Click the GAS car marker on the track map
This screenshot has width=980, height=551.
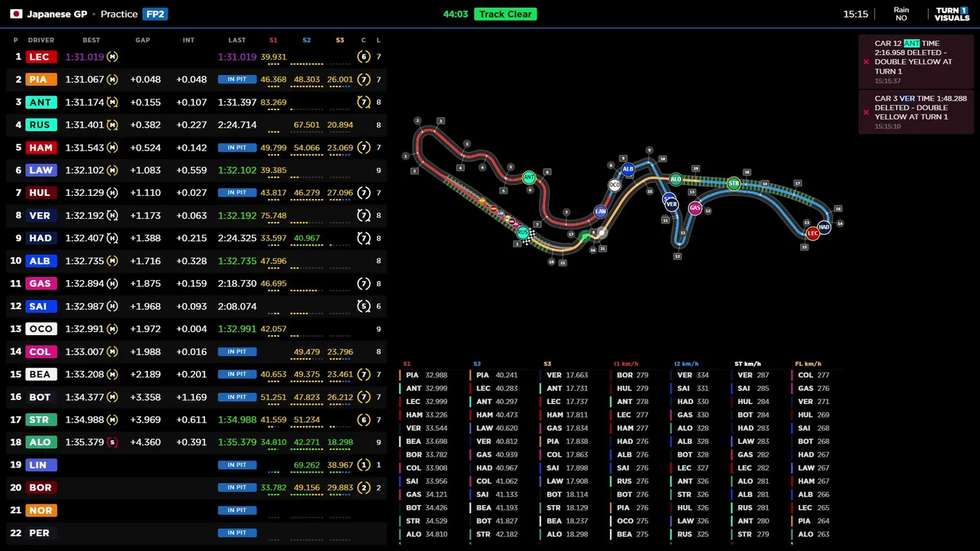pos(694,207)
